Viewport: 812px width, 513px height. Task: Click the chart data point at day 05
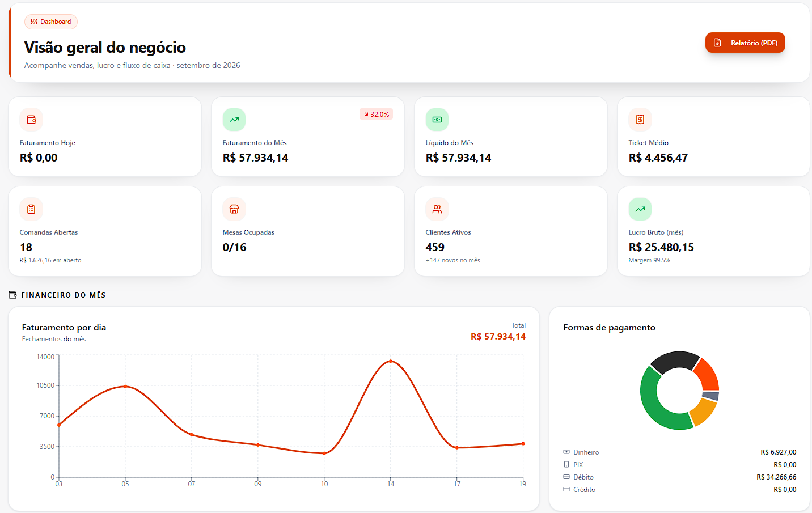[x=125, y=387]
